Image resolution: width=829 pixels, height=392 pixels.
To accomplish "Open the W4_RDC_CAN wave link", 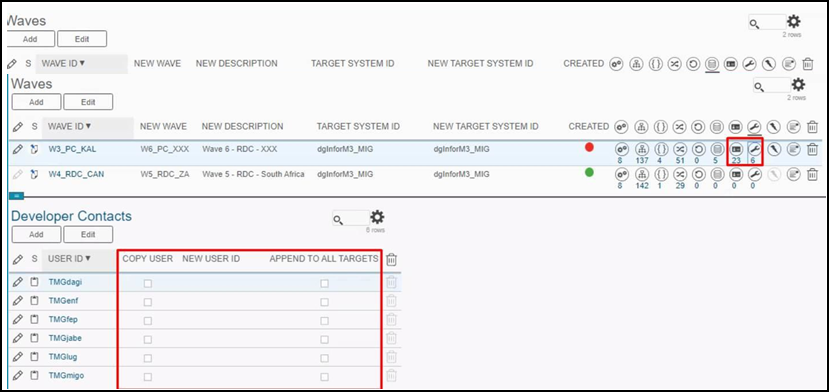I will click(76, 174).
